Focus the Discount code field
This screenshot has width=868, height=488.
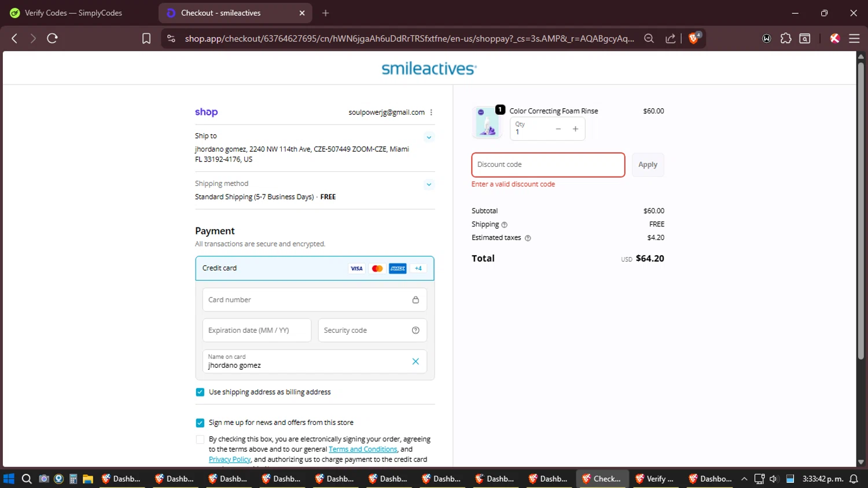coord(548,164)
